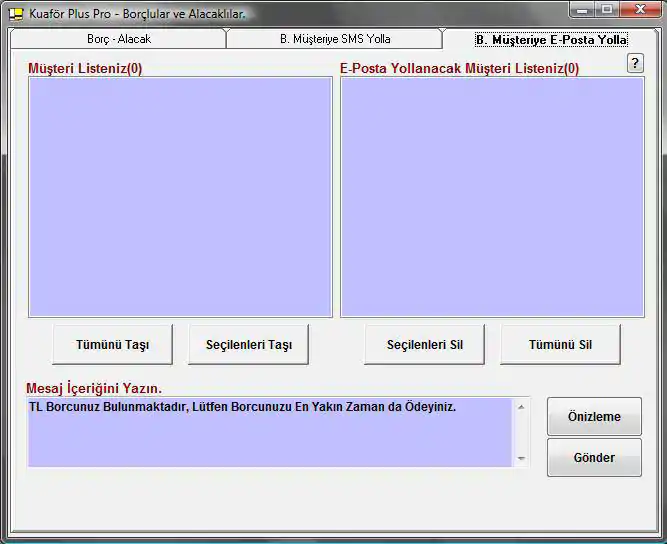Click the message box scrollbar track
The width and height of the screenshot is (667, 544).
tap(521, 432)
